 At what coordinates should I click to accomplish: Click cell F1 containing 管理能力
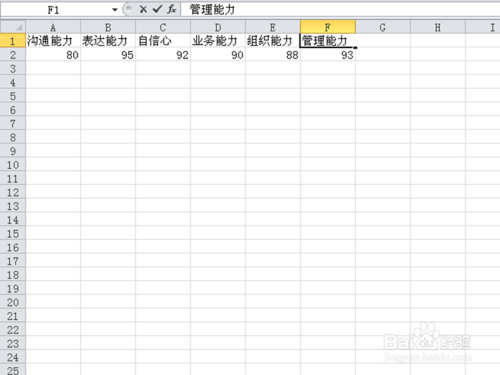328,41
